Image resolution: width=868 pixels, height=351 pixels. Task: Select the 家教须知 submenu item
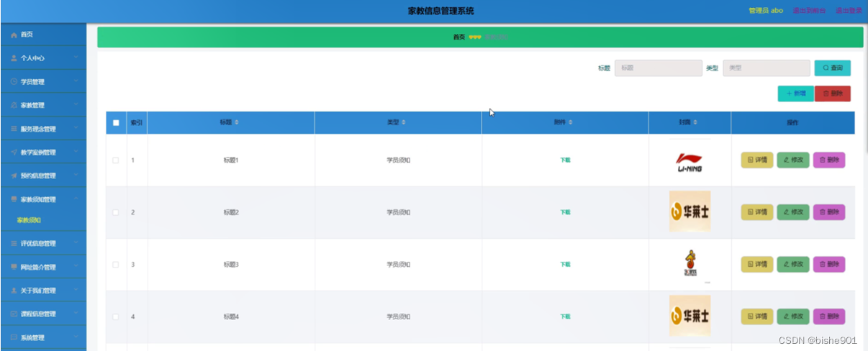pos(30,220)
